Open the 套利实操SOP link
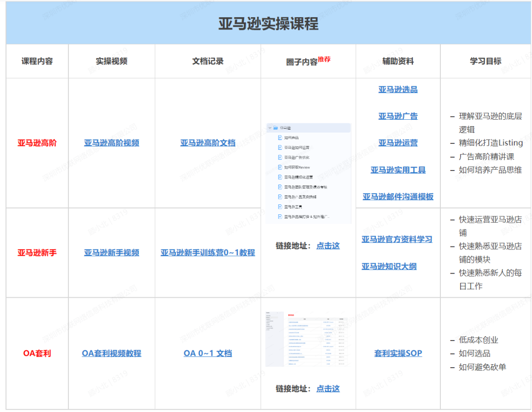 (398, 353)
